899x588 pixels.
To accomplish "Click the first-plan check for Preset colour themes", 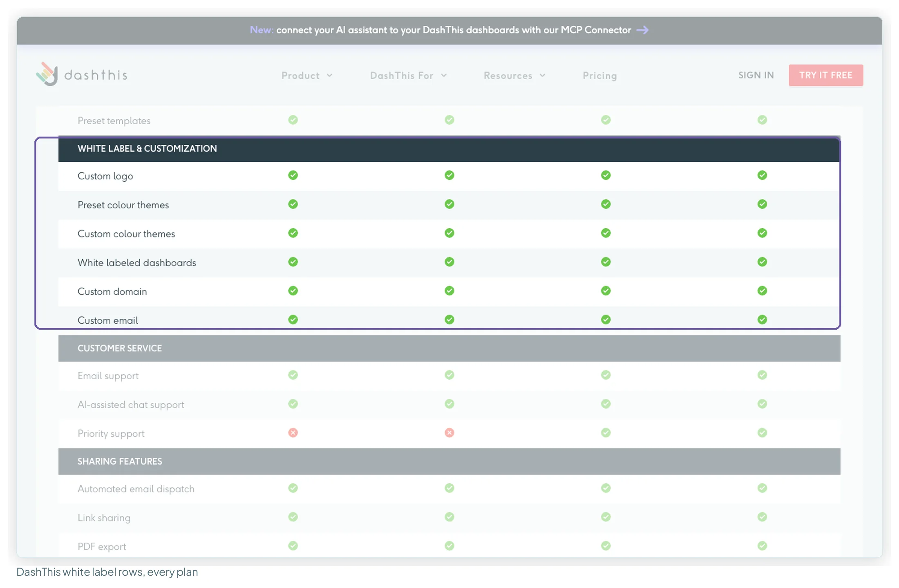I will (293, 204).
